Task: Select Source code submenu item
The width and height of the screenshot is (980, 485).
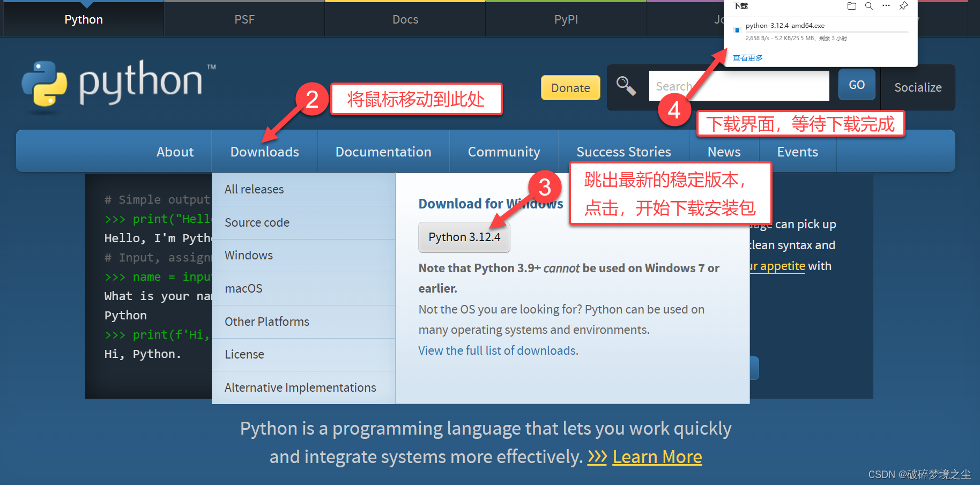Action: coord(303,222)
